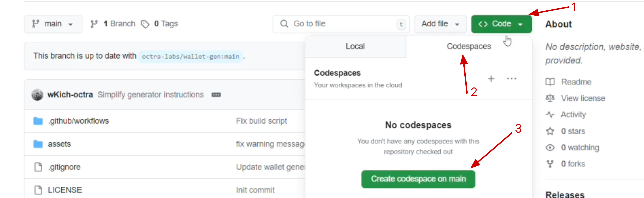This screenshot has width=644, height=198.
Task: Click 'Your workspaces in the cloud' text
Action: pos(358,85)
